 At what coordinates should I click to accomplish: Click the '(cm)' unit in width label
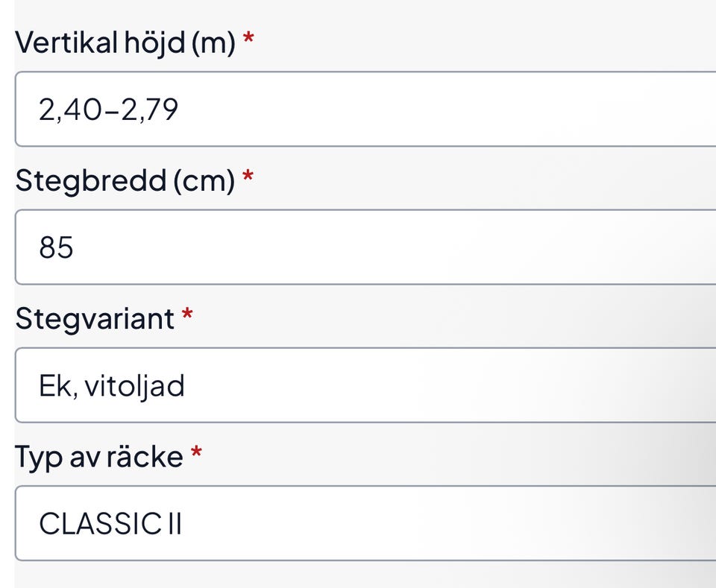(x=204, y=181)
